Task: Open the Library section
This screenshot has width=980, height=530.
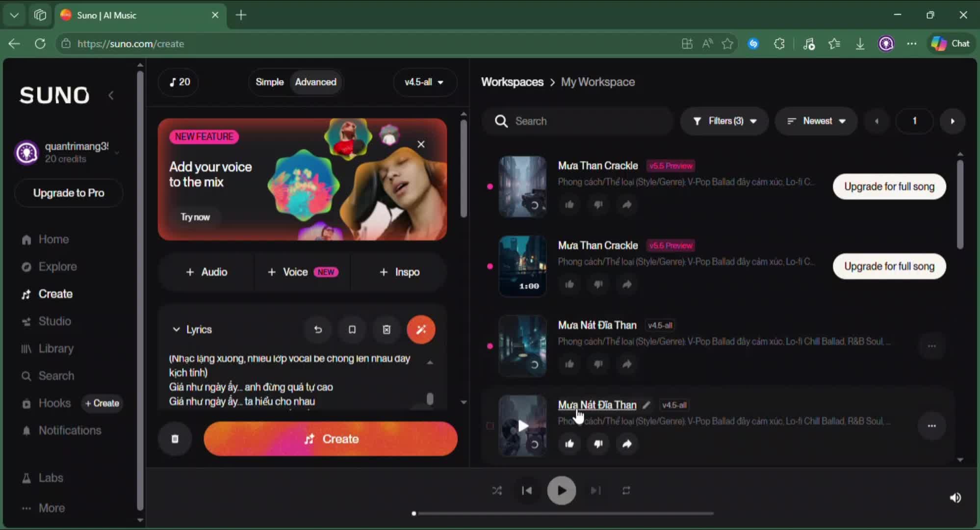Action: click(48, 348)
